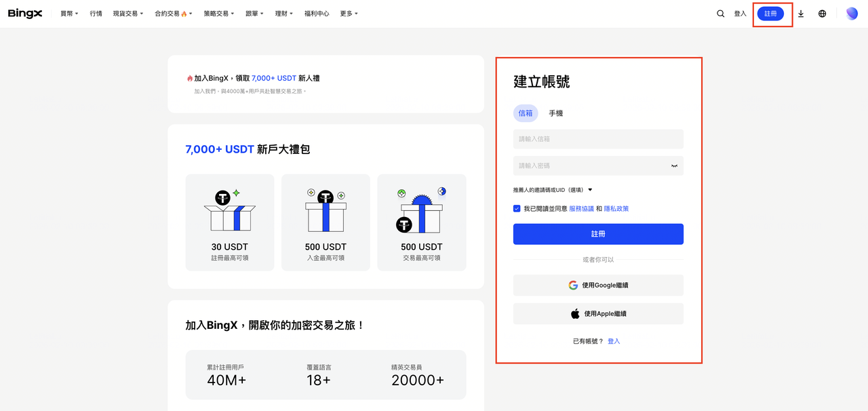Image resolution: width=868 pixels, height=411 pixels.
Task: Click the large blue 註冊 submit button
Action: coord(598,234)
